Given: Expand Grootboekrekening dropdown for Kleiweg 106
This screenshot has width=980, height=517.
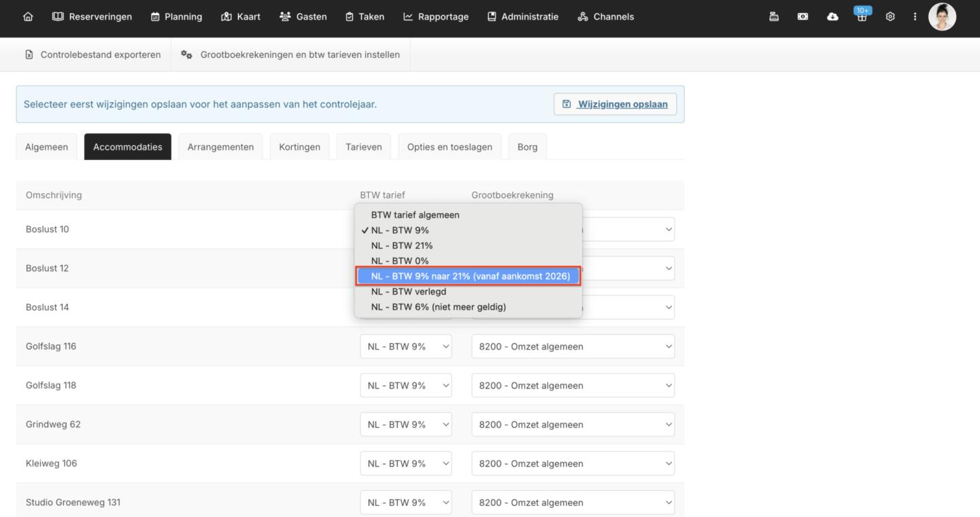Looking at the screenshot, I should pyautogui.click(x=573, y=464).
